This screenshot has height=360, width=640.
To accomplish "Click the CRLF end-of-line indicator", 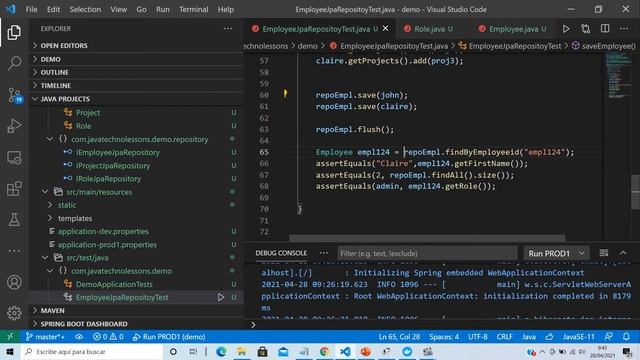I will point(504,337).
